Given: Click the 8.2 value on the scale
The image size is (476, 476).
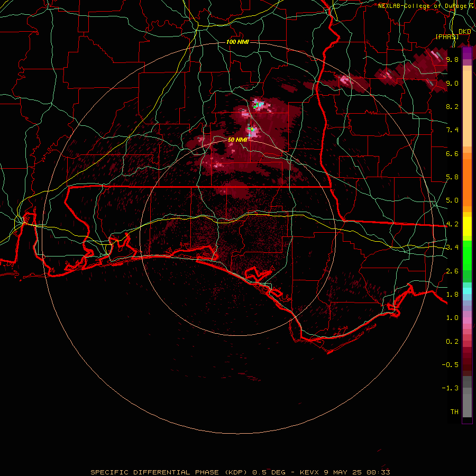Looking at the screenshot, I should tap(452, 106).
